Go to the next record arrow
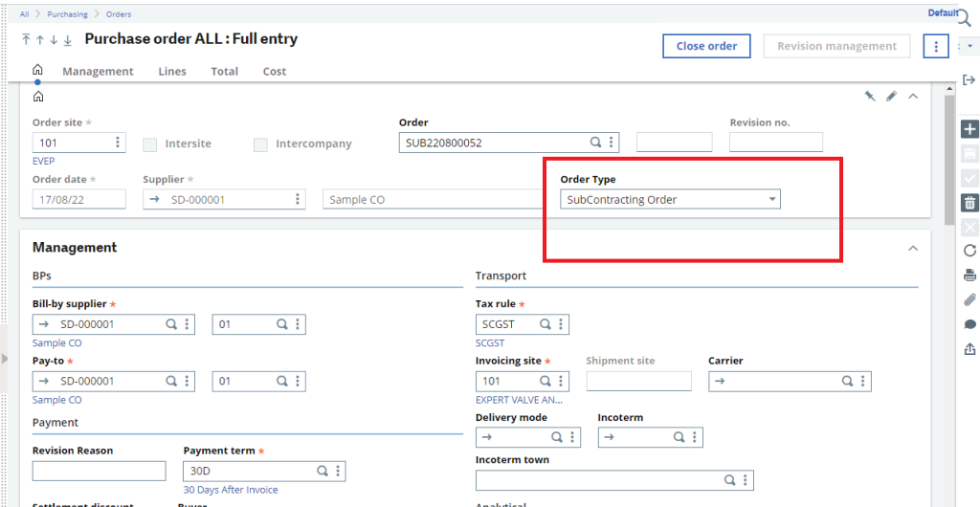Image resolution: width=980 pixels, height=507 pixels. click(54, 40)
